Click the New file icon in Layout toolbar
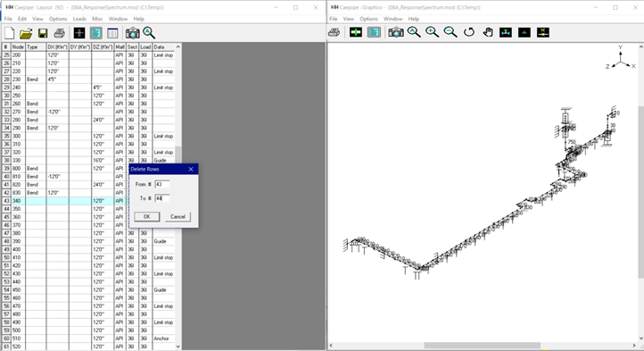Image resolution: width=644 pixels, height=351 pixels. [10, 33]
